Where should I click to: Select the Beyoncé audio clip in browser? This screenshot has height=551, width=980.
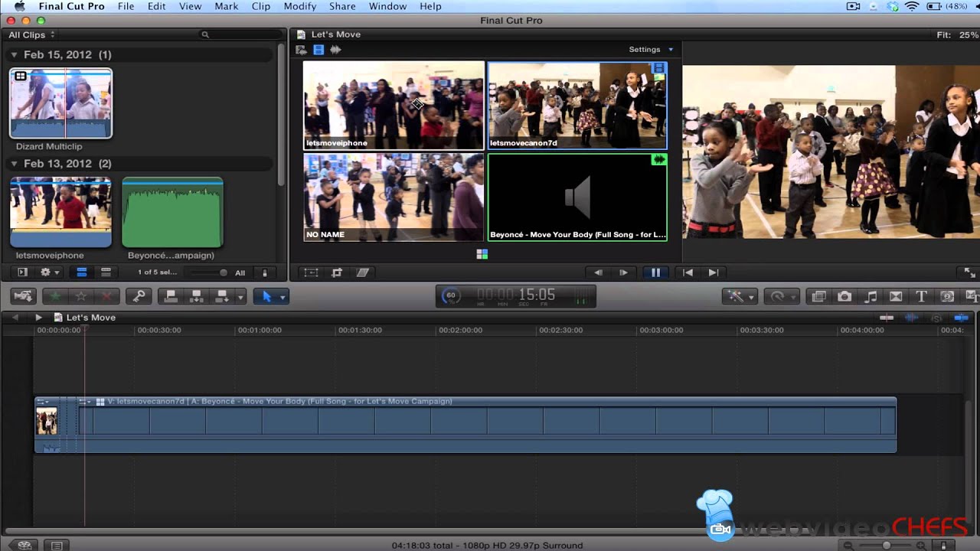(x=172, y=213)
